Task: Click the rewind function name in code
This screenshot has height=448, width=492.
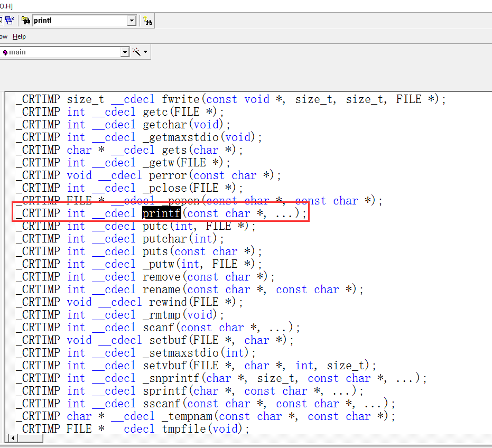Action: click(x=168, y=302)
